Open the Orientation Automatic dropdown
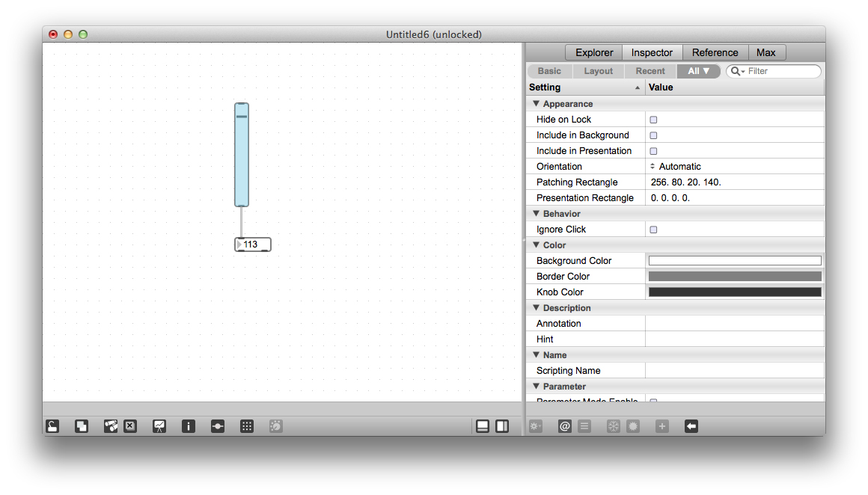This screenshot has height=495, width=868. [676, 167]
